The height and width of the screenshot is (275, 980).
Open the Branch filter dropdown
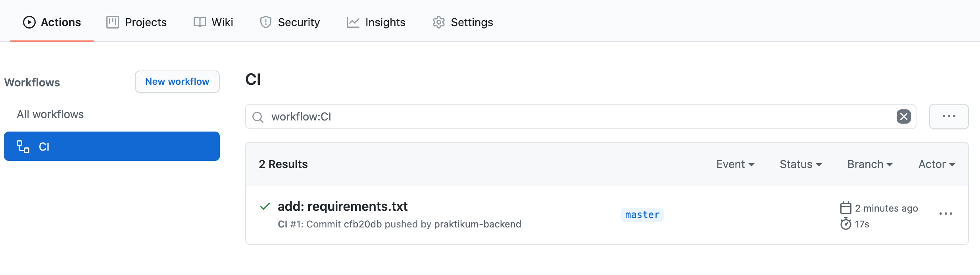[x=870, y=164]
